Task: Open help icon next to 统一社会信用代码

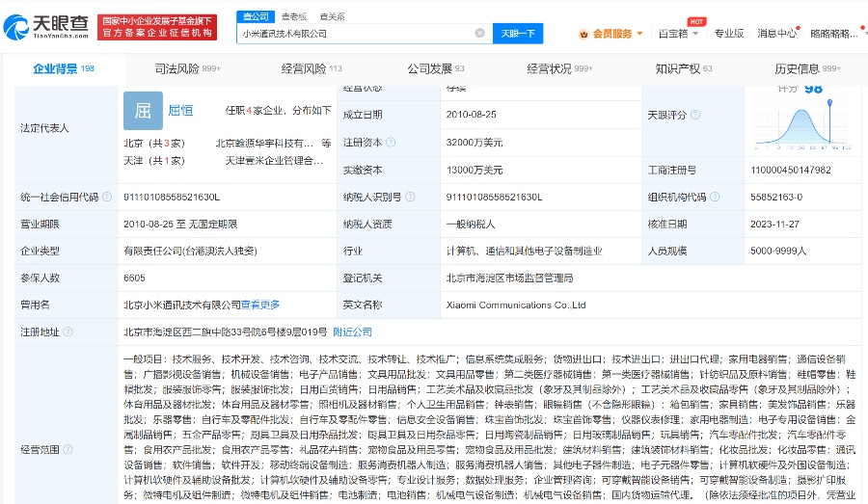Action: pos(107,197)
